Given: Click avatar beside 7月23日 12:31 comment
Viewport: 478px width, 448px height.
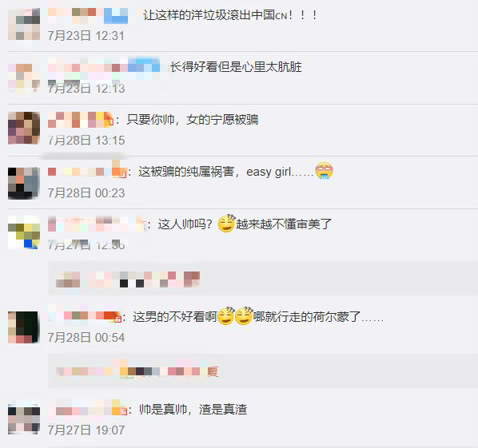Looking at the screenshot, I should (x=24, y=25).
